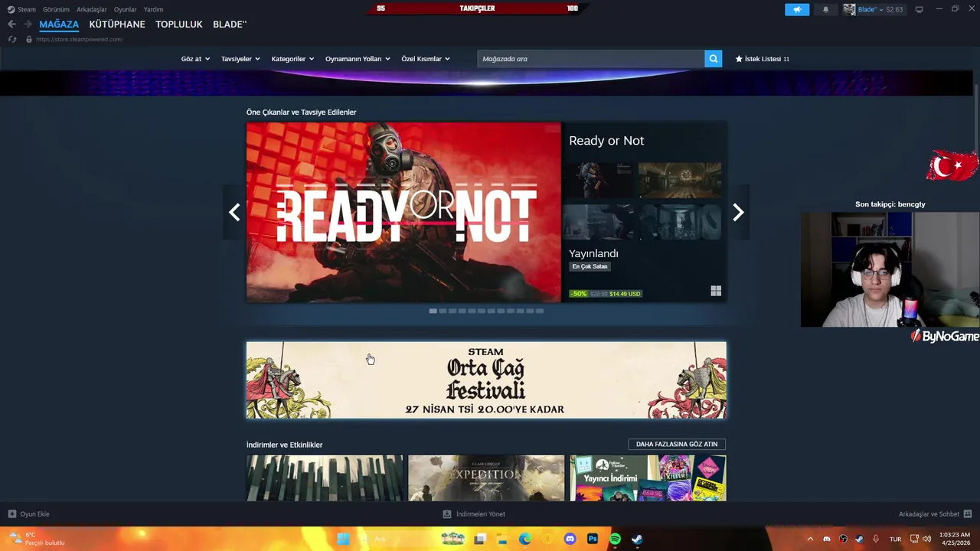980x551 pixels.
Task: Open the Ready or Not main banner
Action: [403, 213]
